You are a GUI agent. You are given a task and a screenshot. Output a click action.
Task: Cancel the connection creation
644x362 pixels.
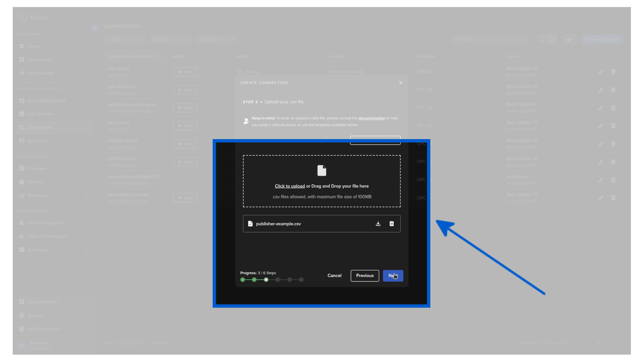(x=334, y=276)
